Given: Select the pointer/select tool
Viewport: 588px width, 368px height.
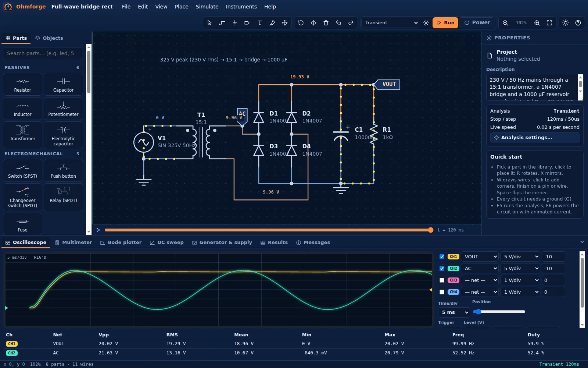Looking at the screenshot, I should 209,23.
